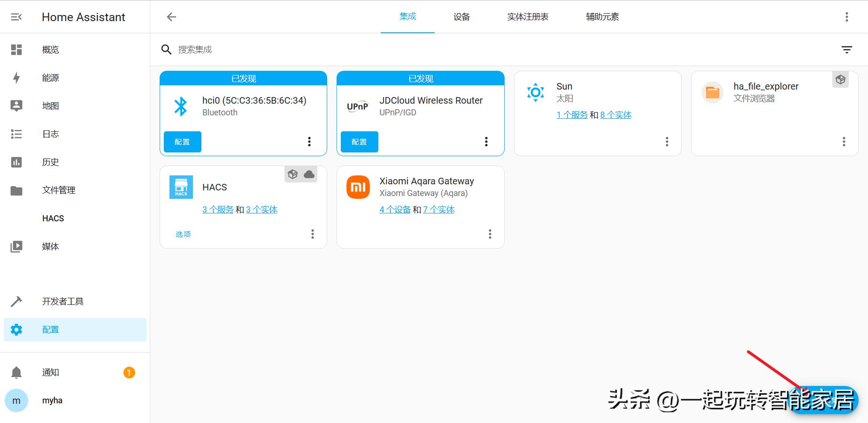Open the 8 个实体 link on Sun card
Image resolution: width=868 pixels, height=423 pixels.
point(615,114)
